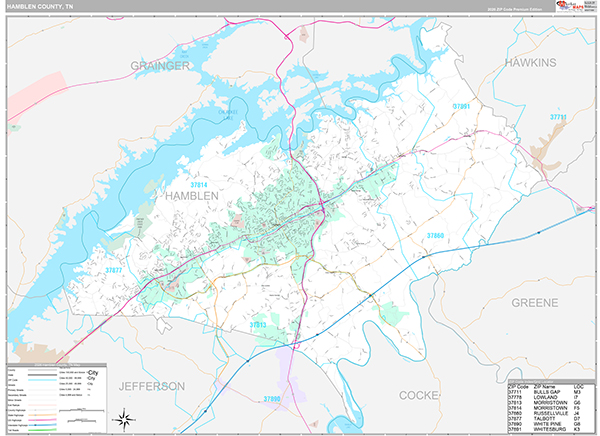The width and height of the screenshot is (600, 436).
Task: Select the HAWKINS county label
Action: 530,63
